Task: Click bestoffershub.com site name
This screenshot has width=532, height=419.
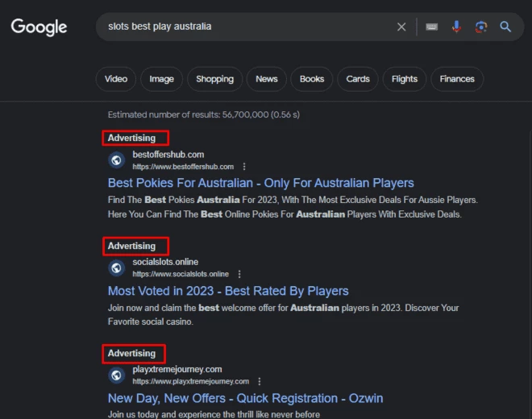Action: [x=168, y=155]
